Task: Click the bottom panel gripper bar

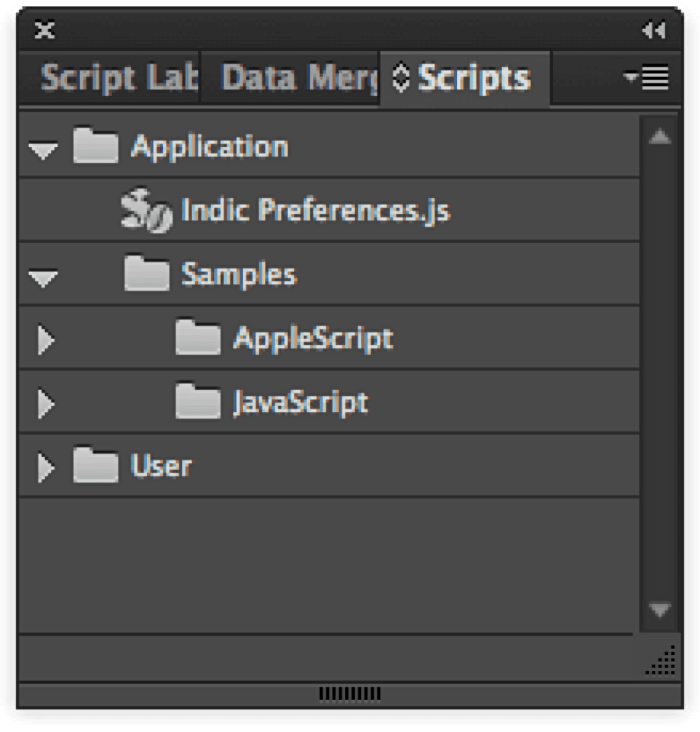Action: 350,694
